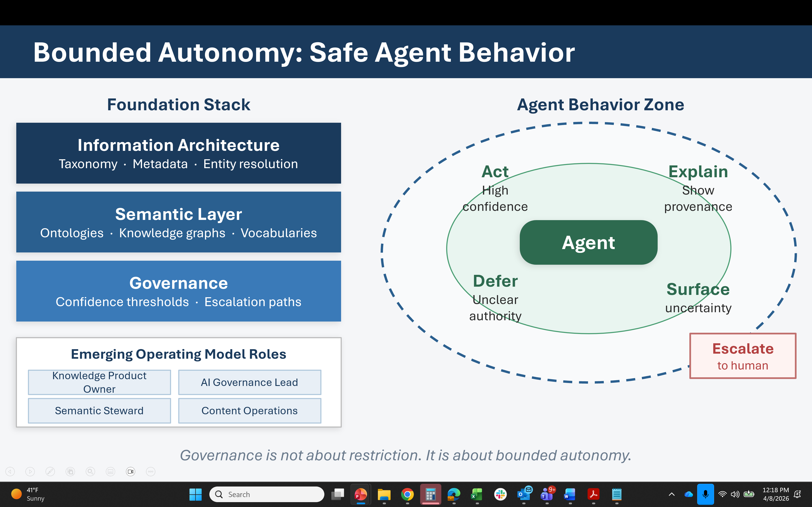Click the Windows Start button

[196, 494]
